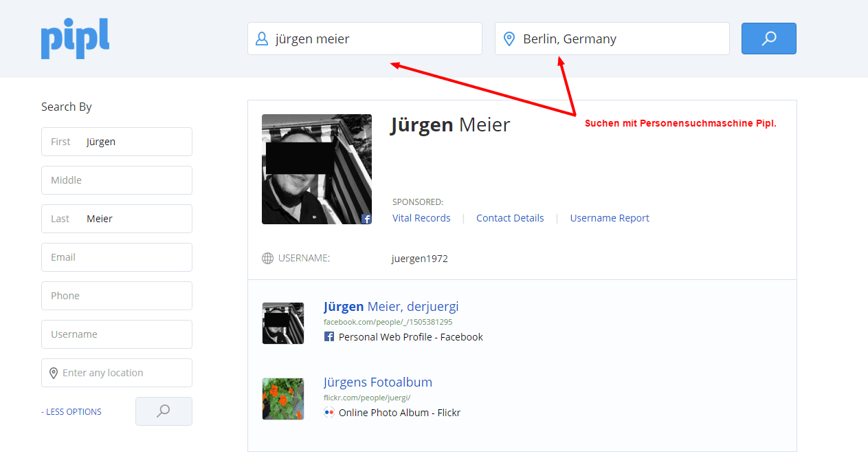Click the flower photo thumbnail
The width and height of the screenshot is (868, 465).
(x=282, y=398)
